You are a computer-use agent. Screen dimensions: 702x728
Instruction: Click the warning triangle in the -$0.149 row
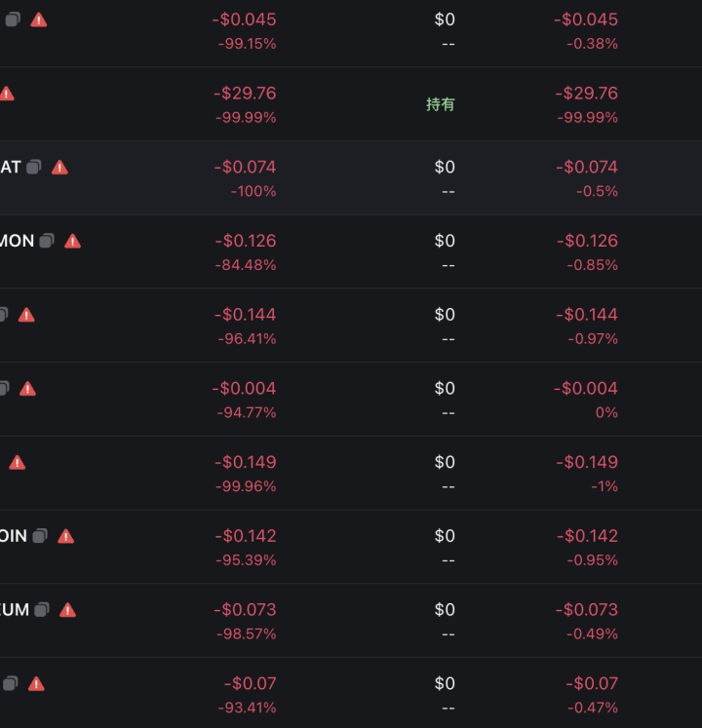(18, 462)
